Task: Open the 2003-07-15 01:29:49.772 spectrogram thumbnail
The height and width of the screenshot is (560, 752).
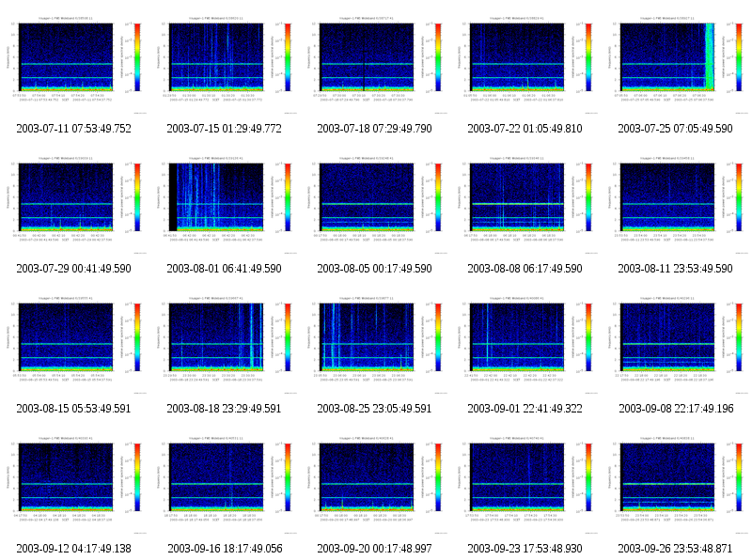Action: point(224,64)
